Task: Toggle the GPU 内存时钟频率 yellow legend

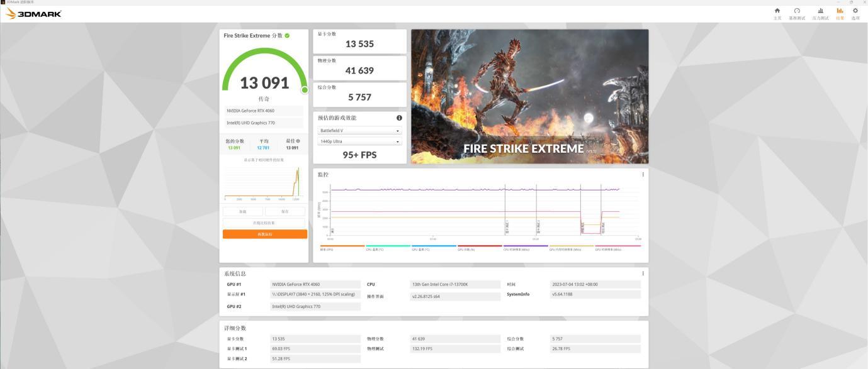Action: 572,248
